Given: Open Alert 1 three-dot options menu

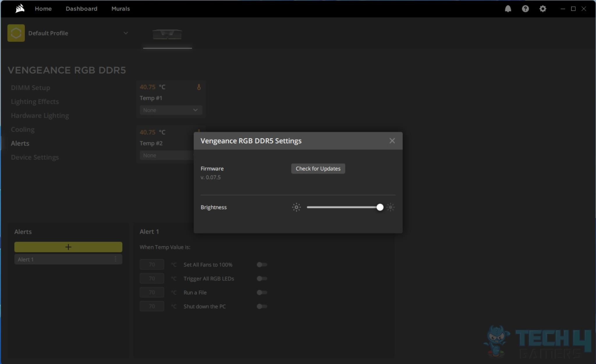Looking at the screenshot, I should click(x=116, y=259).
